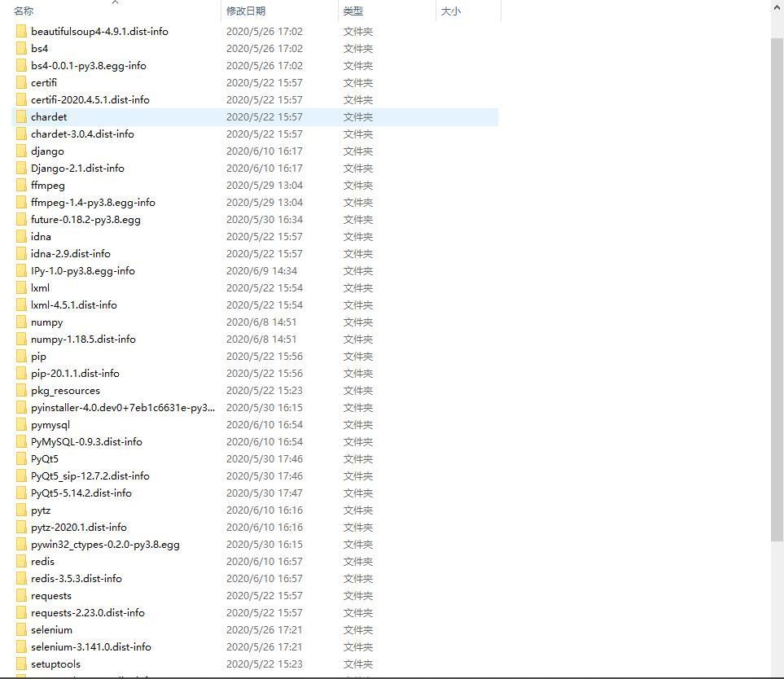Select pytz-2020.1.dist-info folder name
This screenshot has width=784, height=679.
(x=78, y=528)
